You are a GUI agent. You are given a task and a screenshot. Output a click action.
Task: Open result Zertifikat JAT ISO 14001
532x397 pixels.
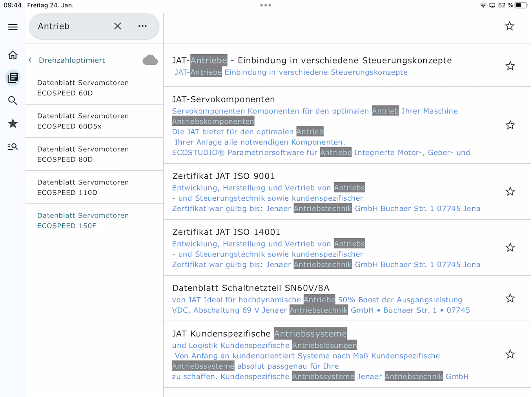coord(226,232)
